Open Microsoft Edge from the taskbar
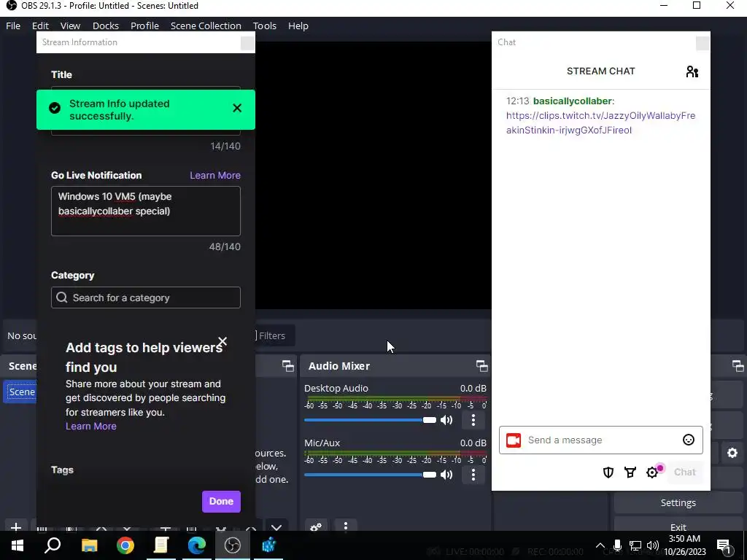 point(197,545)
